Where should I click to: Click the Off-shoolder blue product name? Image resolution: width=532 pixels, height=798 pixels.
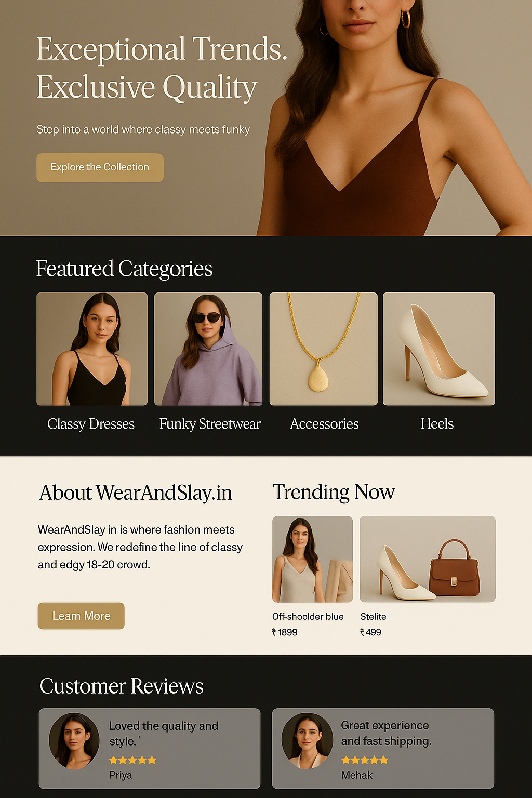tap(308, 616)
